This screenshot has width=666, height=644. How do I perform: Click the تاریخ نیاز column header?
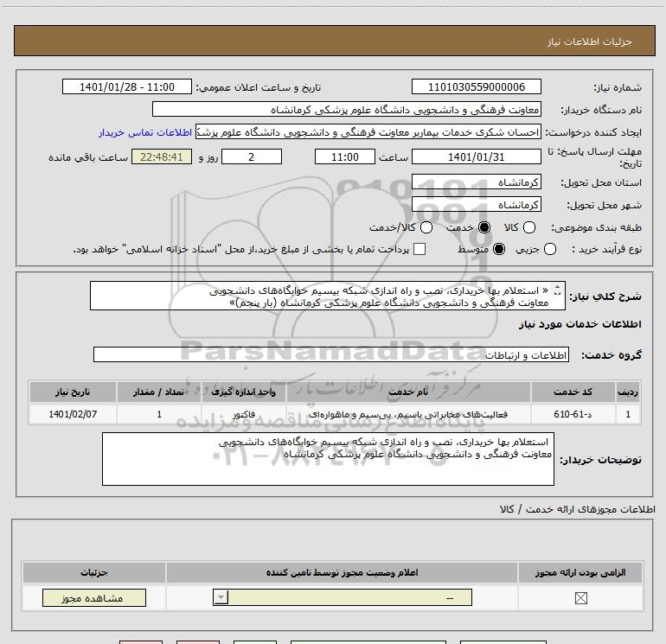pyautogui.click(x=73, y=392)
